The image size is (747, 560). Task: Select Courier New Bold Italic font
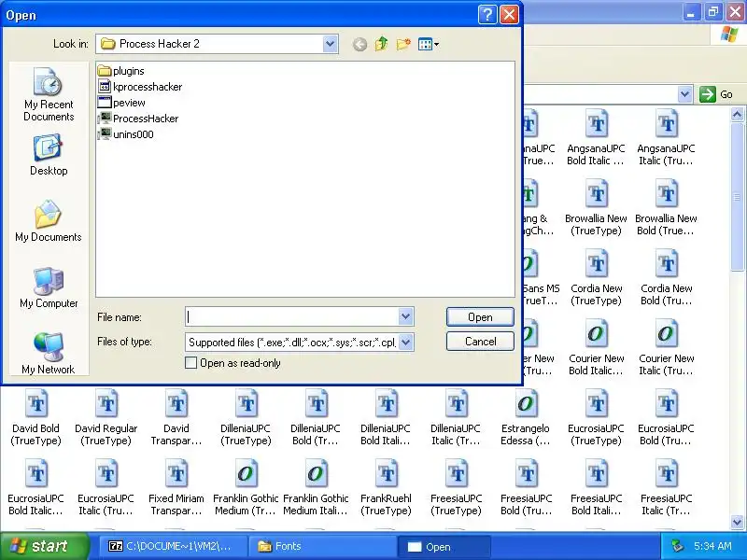pos(596,347)
